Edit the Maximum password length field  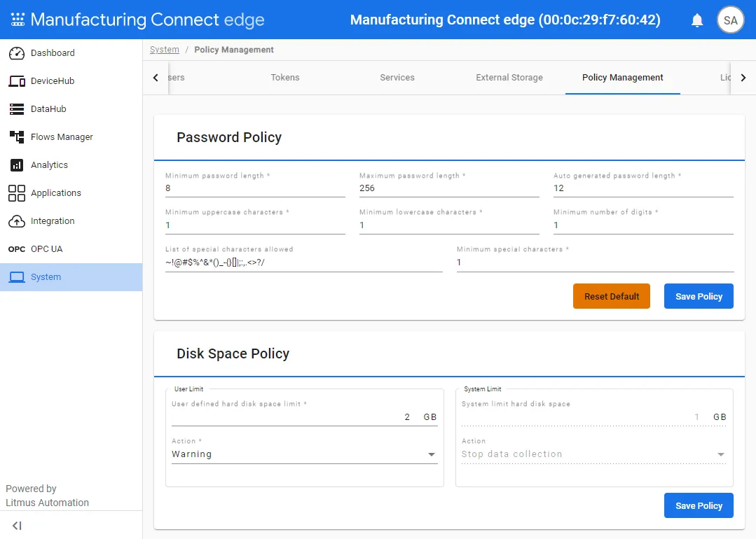coord(449,188)
